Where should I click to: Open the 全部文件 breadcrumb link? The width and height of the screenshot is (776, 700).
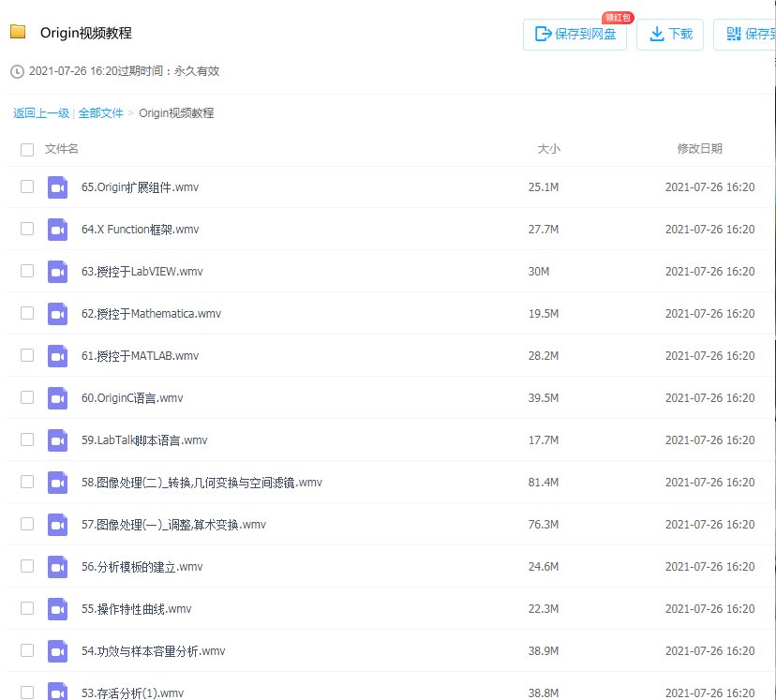click(x=101, y=112)
